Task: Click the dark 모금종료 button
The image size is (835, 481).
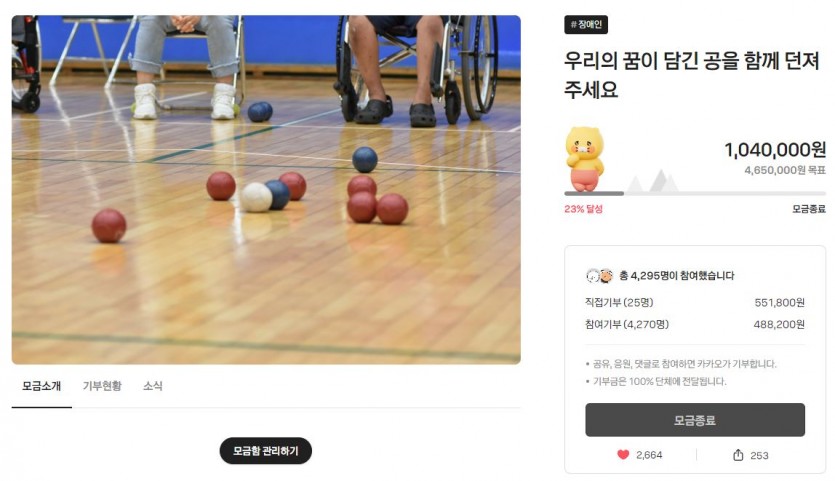Action: click(x=695, y=420)
